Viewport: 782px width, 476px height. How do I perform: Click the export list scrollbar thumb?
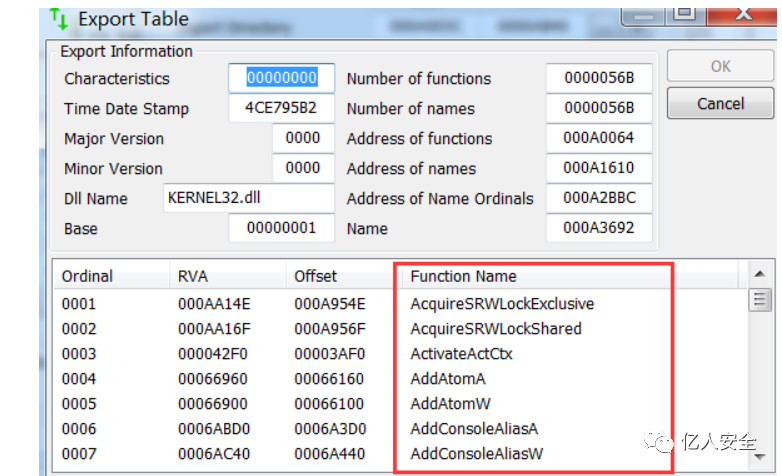click(x=760, y=300)
